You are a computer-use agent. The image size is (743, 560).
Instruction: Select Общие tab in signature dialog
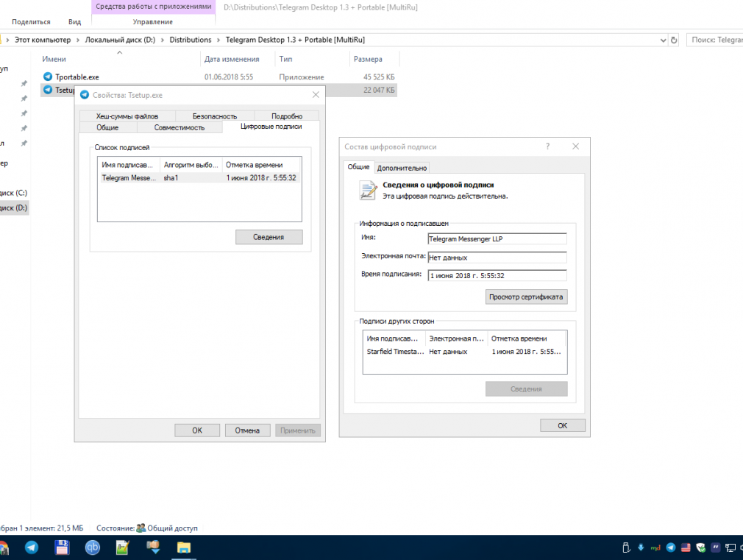click(358, 167)
